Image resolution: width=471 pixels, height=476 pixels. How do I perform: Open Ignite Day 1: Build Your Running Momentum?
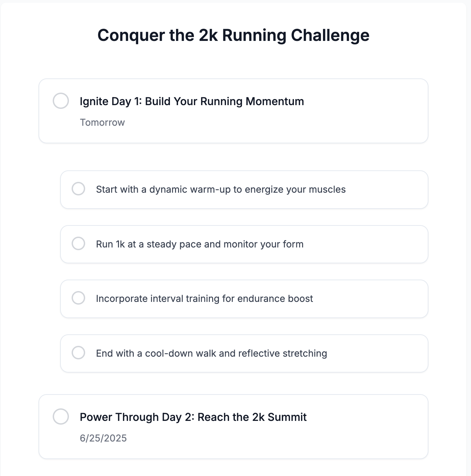click(x=192, y=101)
